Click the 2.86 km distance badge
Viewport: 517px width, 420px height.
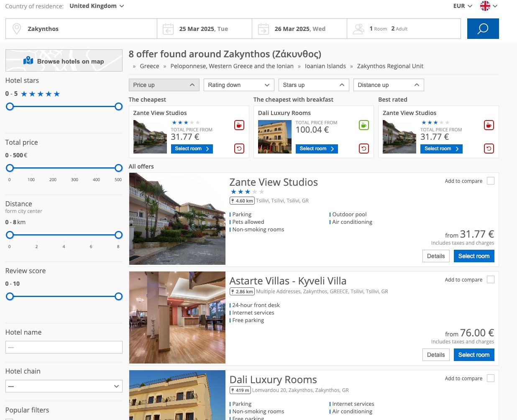(242, 292)
